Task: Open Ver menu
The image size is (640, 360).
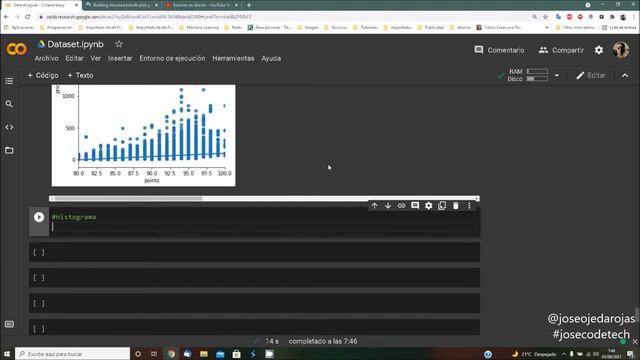Action: [x=96, y=58]
